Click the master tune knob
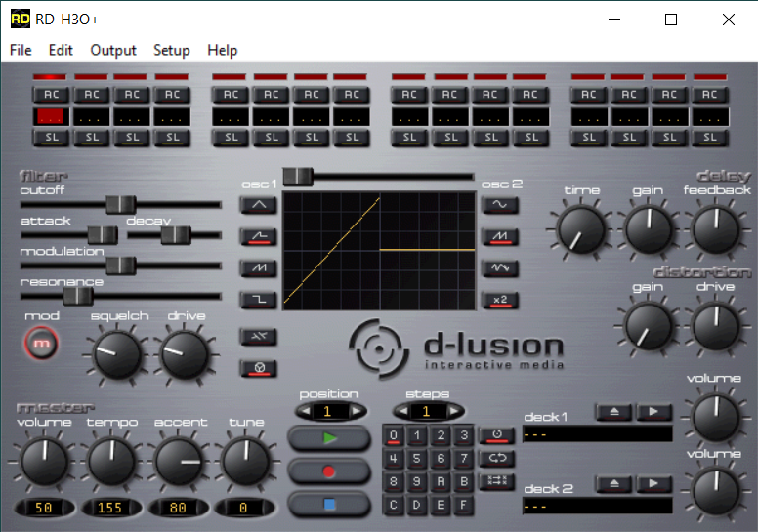 click(x=245, y=462)
